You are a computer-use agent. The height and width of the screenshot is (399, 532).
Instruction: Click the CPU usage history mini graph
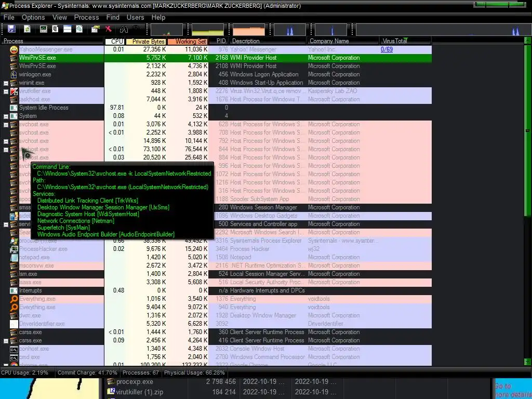click(x=166, y=30)
